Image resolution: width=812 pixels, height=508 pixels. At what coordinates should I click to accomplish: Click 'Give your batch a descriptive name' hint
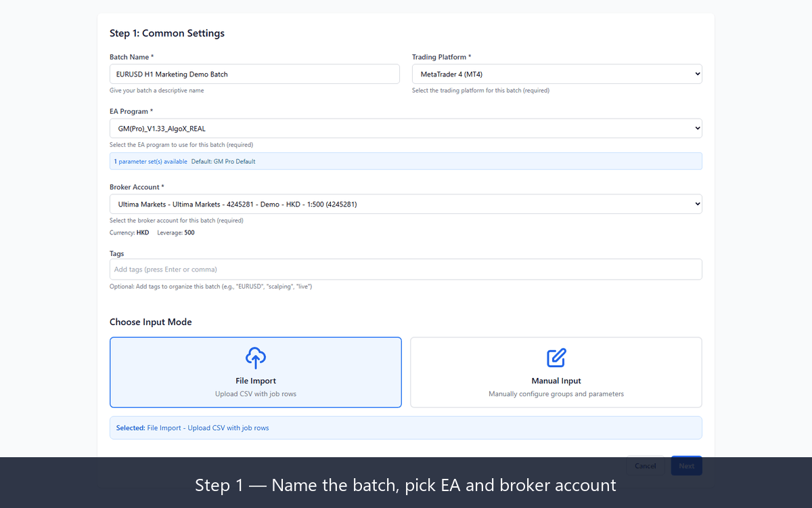156,90
